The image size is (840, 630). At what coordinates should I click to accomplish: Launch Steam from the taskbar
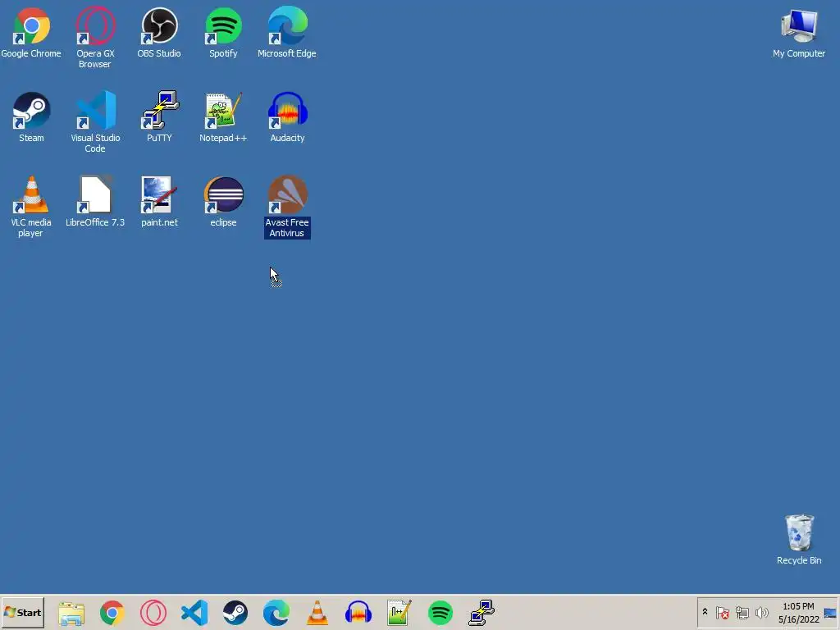[x=235, y=613]
